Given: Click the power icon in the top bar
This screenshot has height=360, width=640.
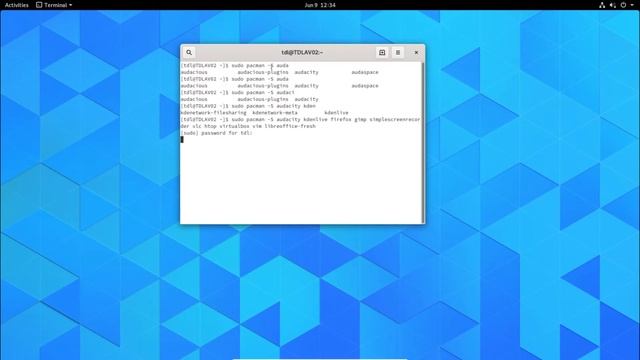Looking at the screenshot, I should tap(623, 5).
